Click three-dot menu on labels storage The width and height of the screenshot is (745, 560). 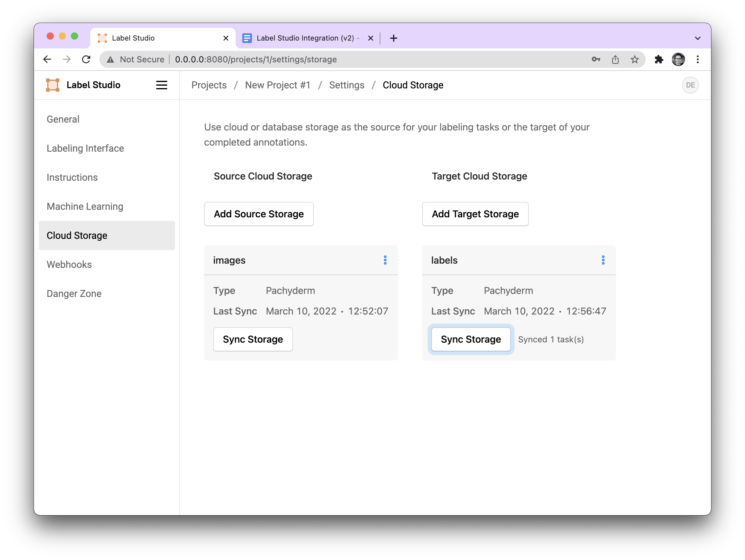[x=603, y=260]
